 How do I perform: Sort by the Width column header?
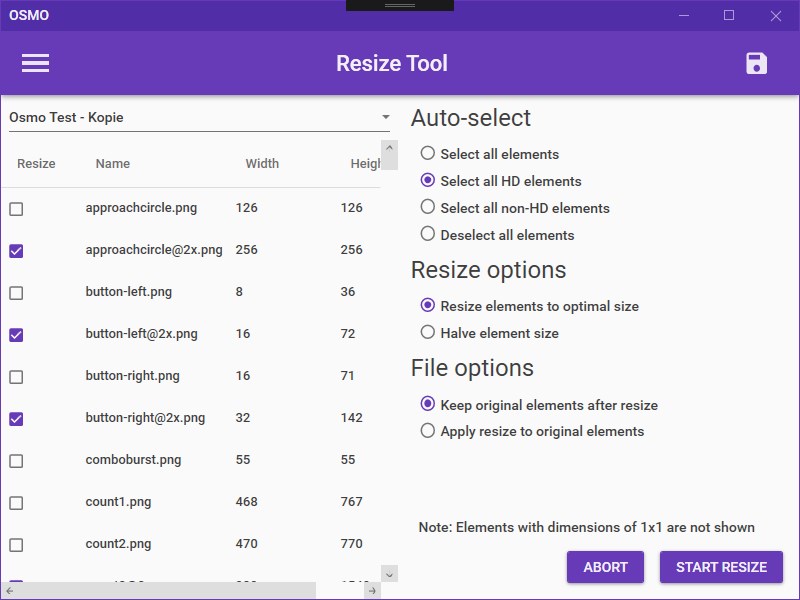click(x=262, y=164)
